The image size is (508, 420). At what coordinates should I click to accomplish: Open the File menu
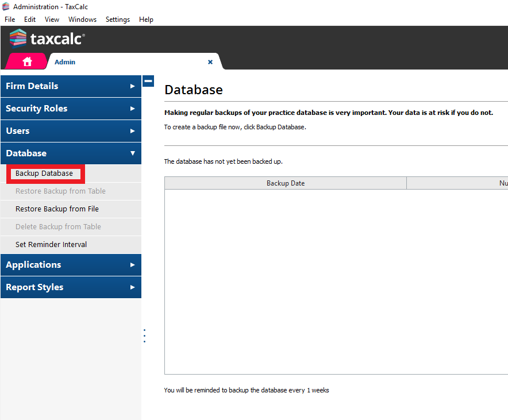[x=9, y=19]
